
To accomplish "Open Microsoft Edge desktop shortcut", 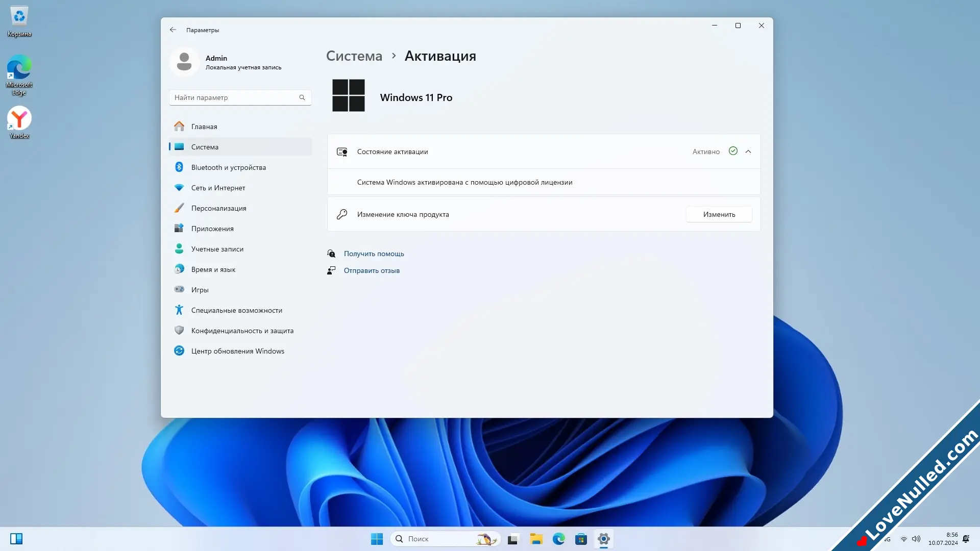I will tap(19, 76).
